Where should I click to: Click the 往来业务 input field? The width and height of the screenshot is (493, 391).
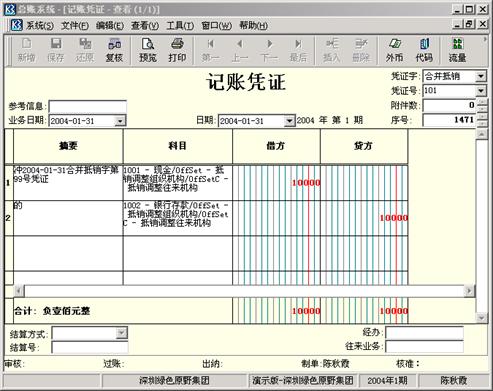(424, 346)
